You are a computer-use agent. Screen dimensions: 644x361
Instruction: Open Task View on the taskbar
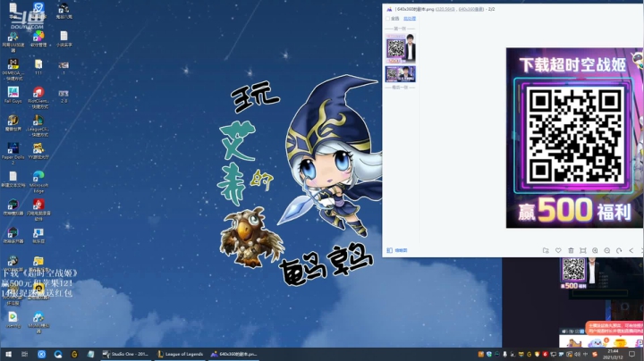25,354
